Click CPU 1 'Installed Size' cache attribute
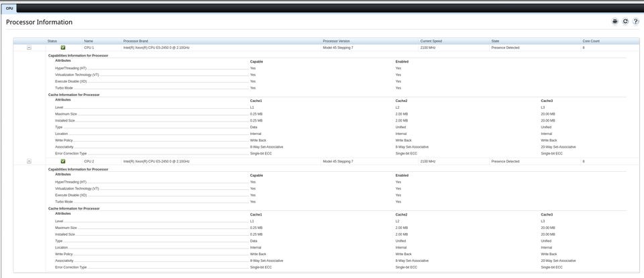The height and width of the screenshot is (278, 644). click(65, 120)
